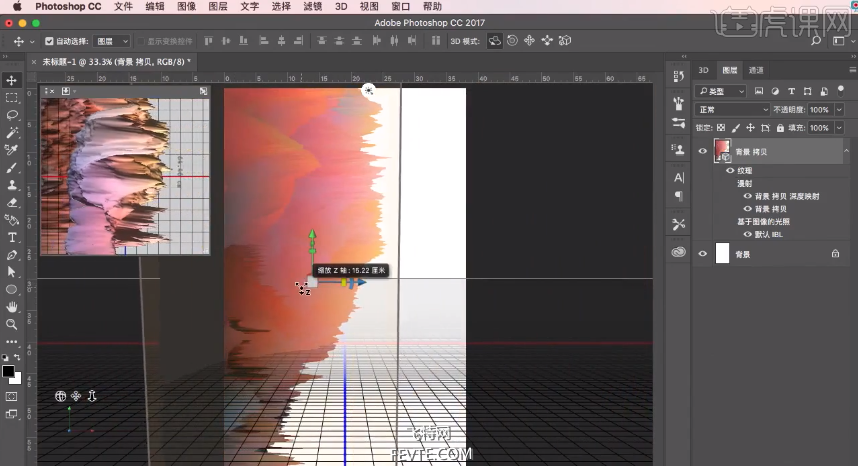
Task: Click the 背景 拷贝 layer thumbnail
Action: coord(722,151)
